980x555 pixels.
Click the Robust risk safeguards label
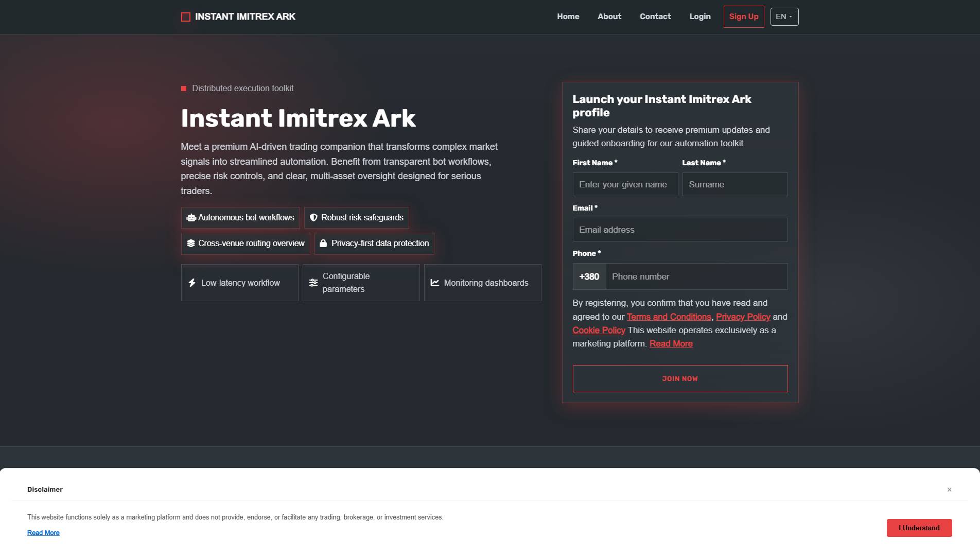click(362, 218)
